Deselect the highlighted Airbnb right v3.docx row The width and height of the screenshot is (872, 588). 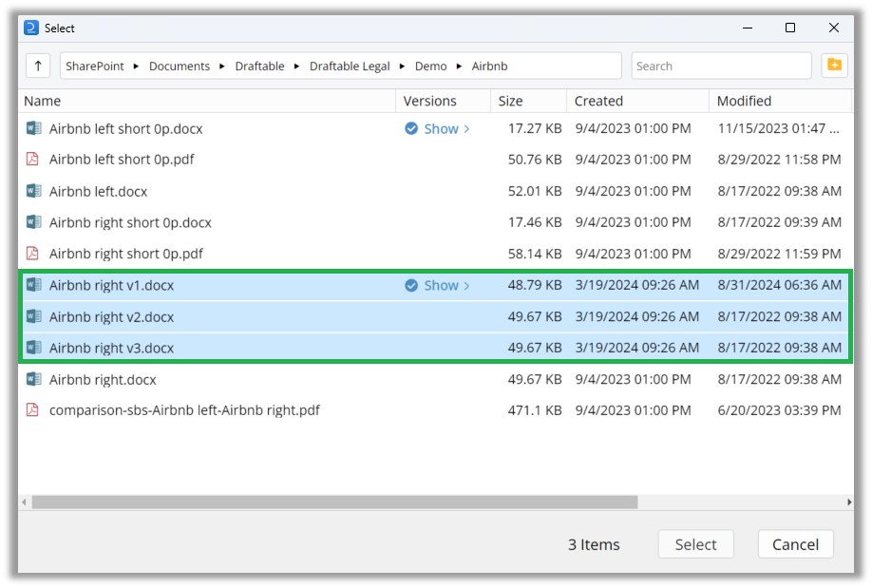pos(190,348)
